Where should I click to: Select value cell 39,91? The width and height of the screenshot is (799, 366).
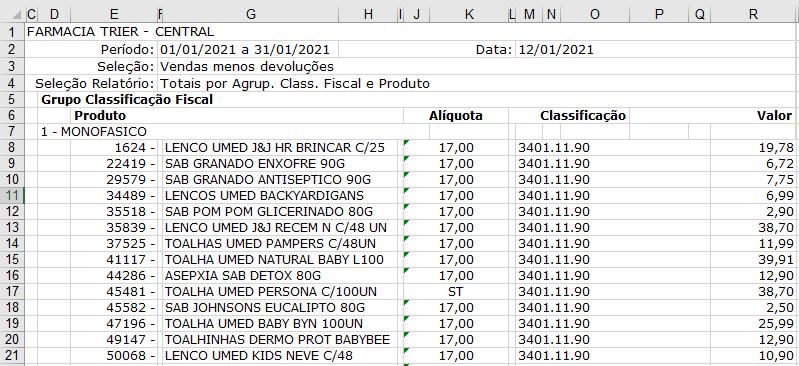click(x=754, y=259)
